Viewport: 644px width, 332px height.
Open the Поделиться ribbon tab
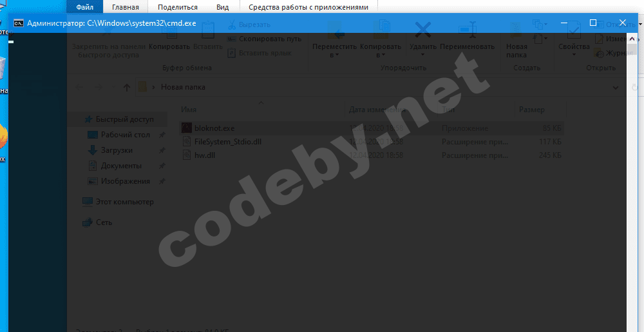coord(178,7)
